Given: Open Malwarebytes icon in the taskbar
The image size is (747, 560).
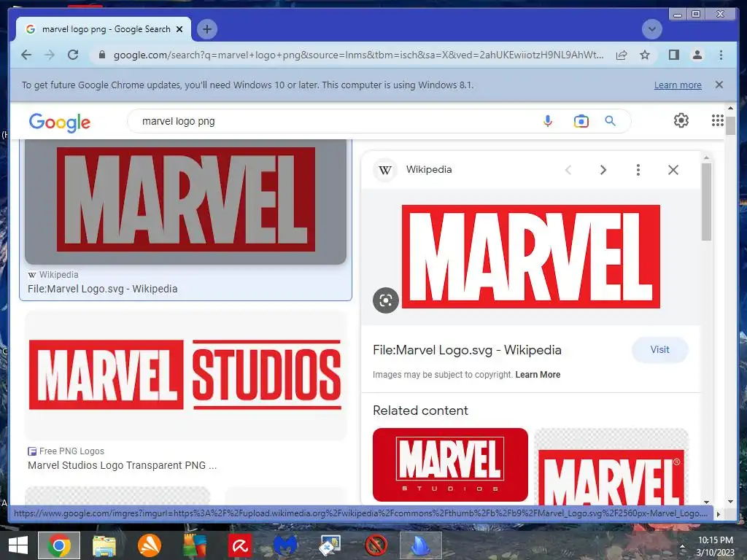Looking at the screenshot, I should point(285,545).
